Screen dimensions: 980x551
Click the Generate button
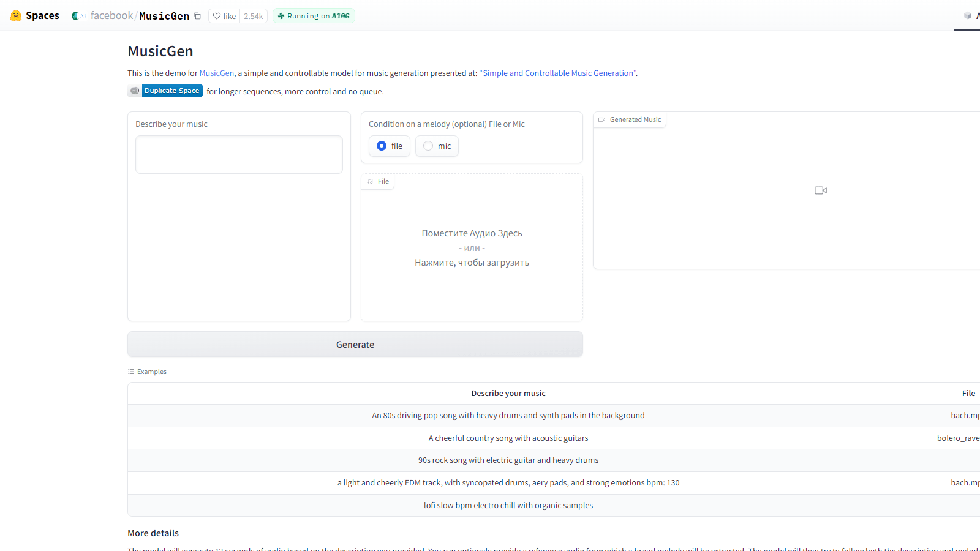(355, 345)
